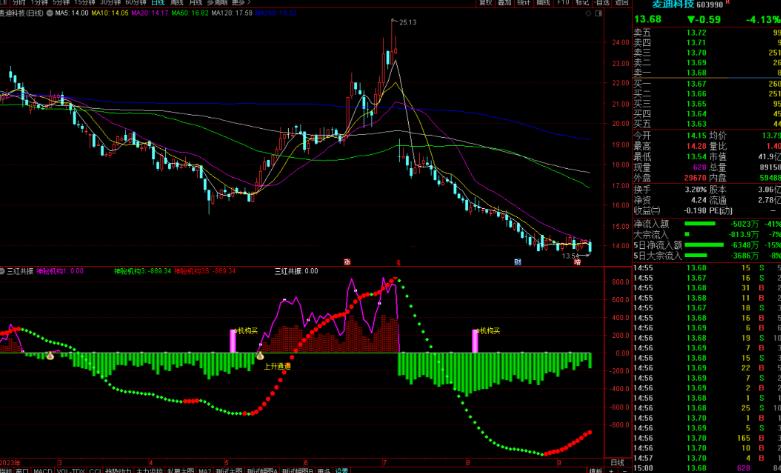Screen dimensions: 781x473
Task: Click the 标记 toolbar button
Action: coord(582,2)
